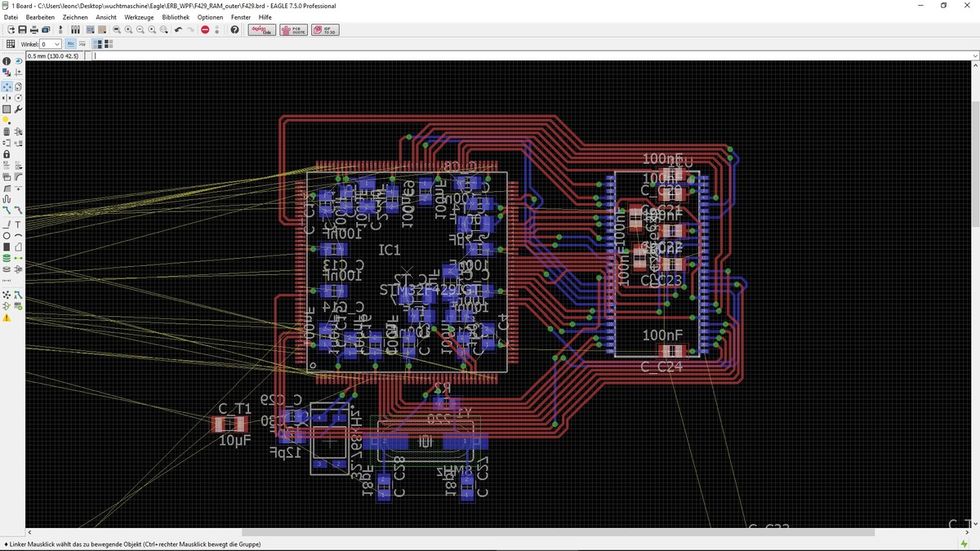Select the Mirror tool
Image resolution: width=980 pixels, height=551 pixels.
pyautogui.click(x=7, y=98)
